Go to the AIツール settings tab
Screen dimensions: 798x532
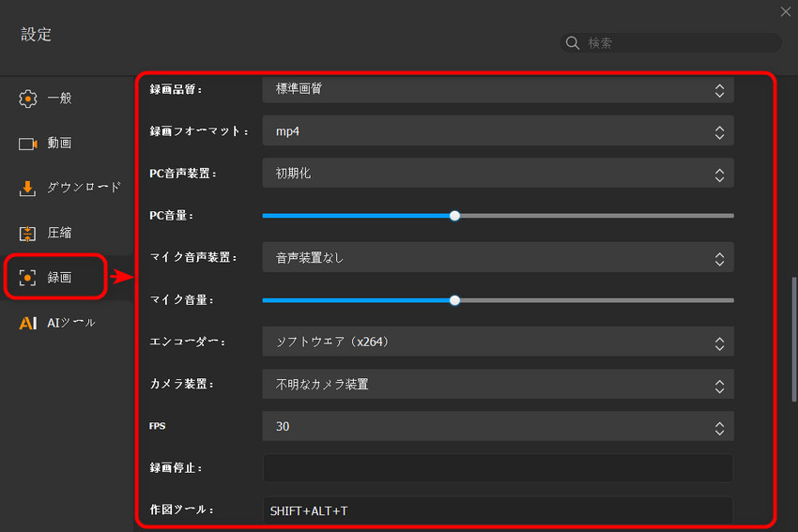66,323
